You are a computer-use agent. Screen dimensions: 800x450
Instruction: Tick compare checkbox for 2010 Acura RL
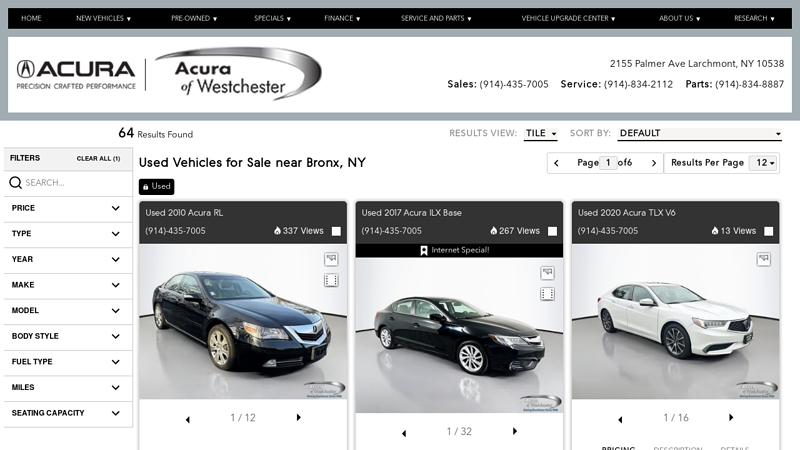pyautogui.click(x=336, y=231)
